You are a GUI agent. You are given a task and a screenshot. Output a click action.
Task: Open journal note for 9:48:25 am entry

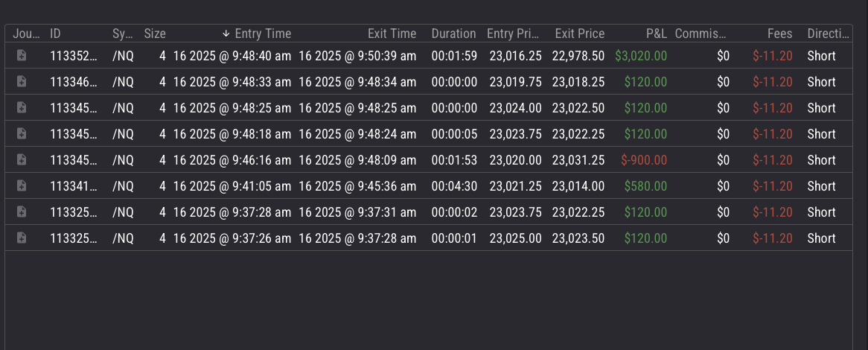click(x=22, y=108)
